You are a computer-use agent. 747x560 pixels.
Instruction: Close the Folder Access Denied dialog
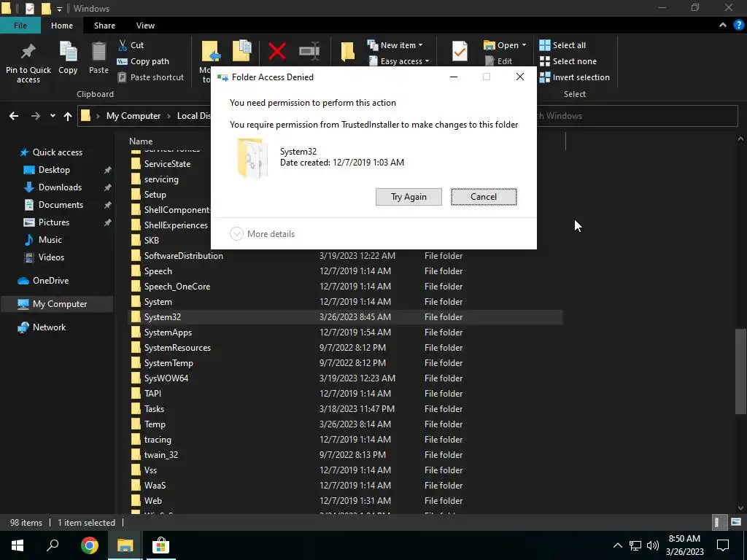tap(519, 77)
